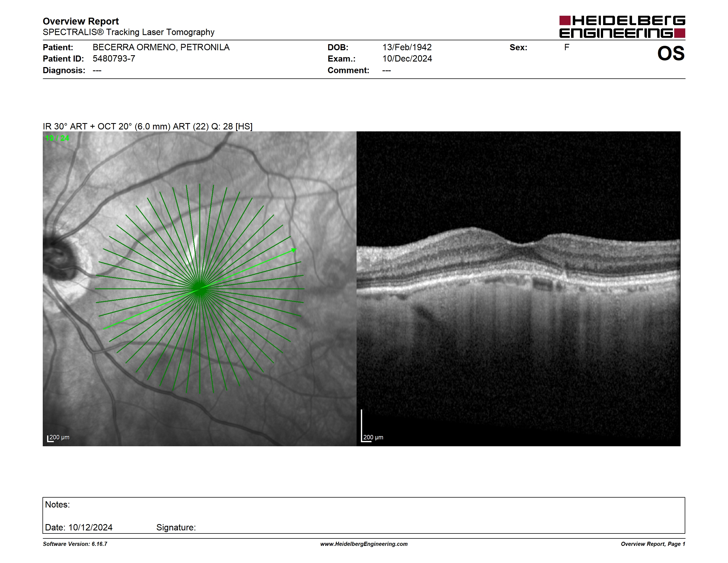Open the www.HeidelbergEngineering.com link
Screen dimensions: 728x563
point(364,544)
